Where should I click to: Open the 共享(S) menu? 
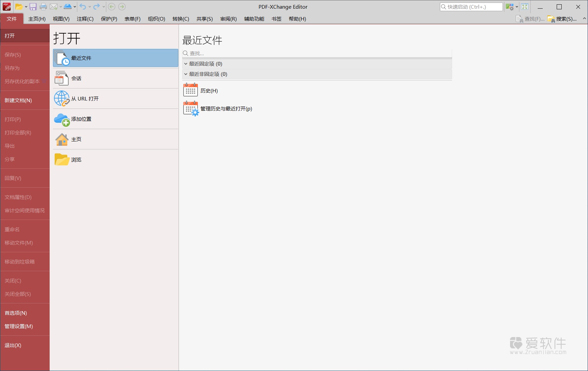[205, 19]
